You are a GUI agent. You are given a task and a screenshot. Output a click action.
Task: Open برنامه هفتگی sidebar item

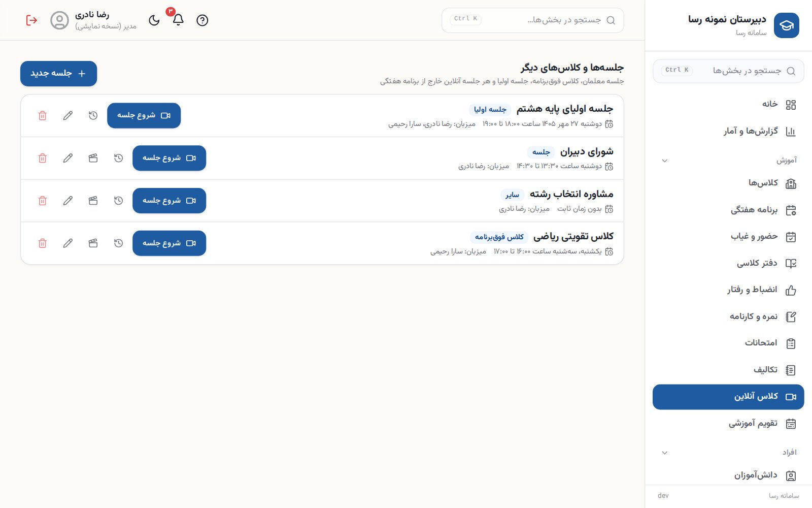click(728, 210)
